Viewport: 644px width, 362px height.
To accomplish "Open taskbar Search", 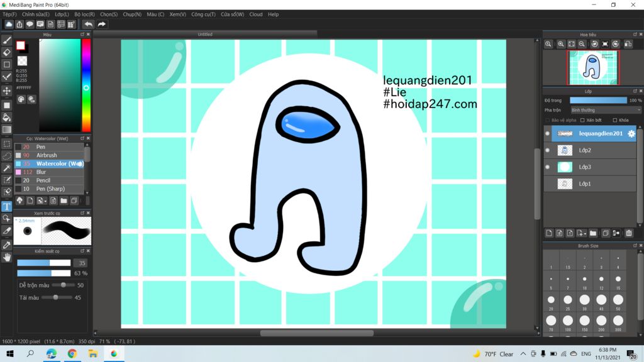I will (30, 354).
